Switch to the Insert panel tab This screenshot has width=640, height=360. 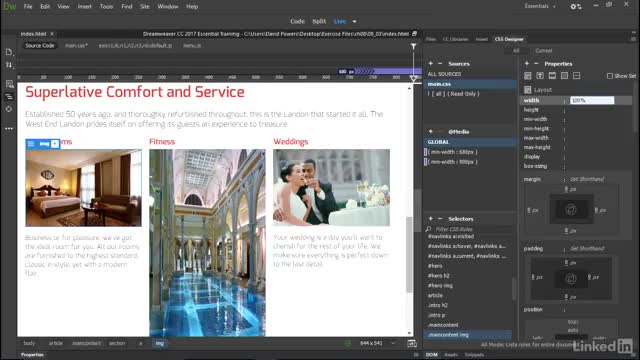(482, 39)
